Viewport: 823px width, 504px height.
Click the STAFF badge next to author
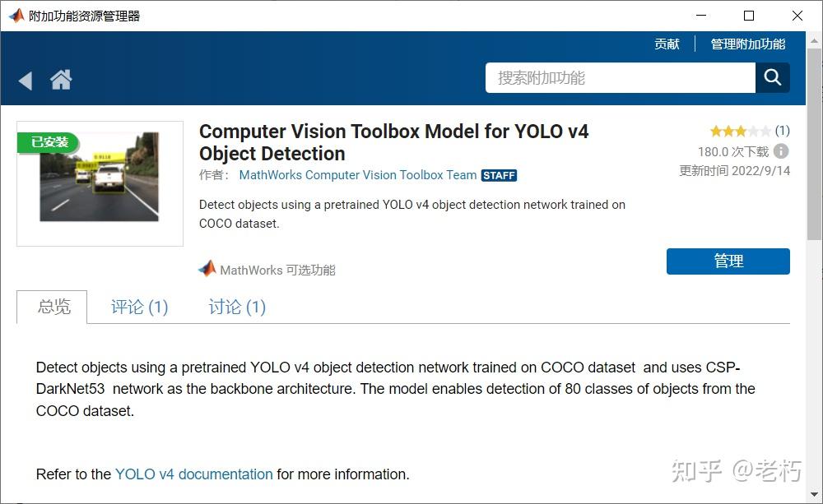[x=499, y=175]
